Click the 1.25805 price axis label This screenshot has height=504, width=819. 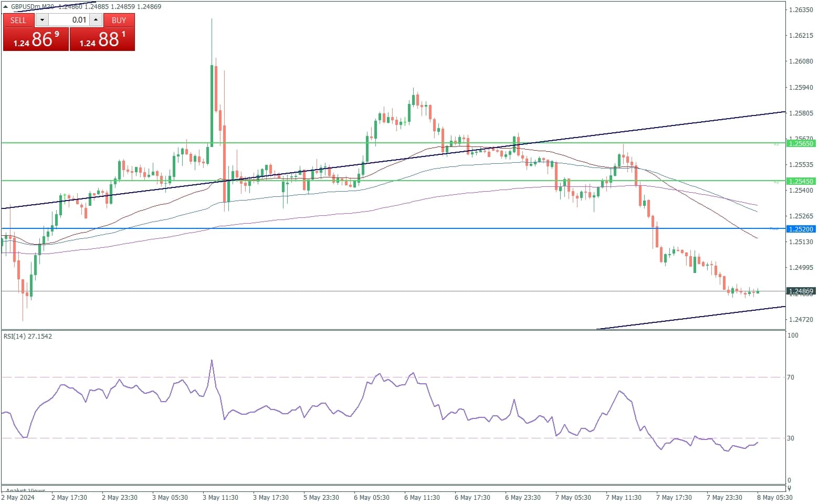pos(801,113)
